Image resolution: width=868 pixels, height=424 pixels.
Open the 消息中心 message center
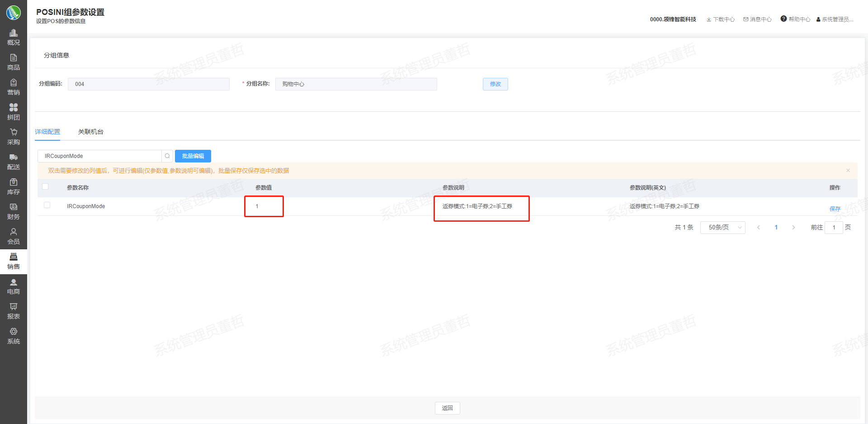(x=757, y=19)
